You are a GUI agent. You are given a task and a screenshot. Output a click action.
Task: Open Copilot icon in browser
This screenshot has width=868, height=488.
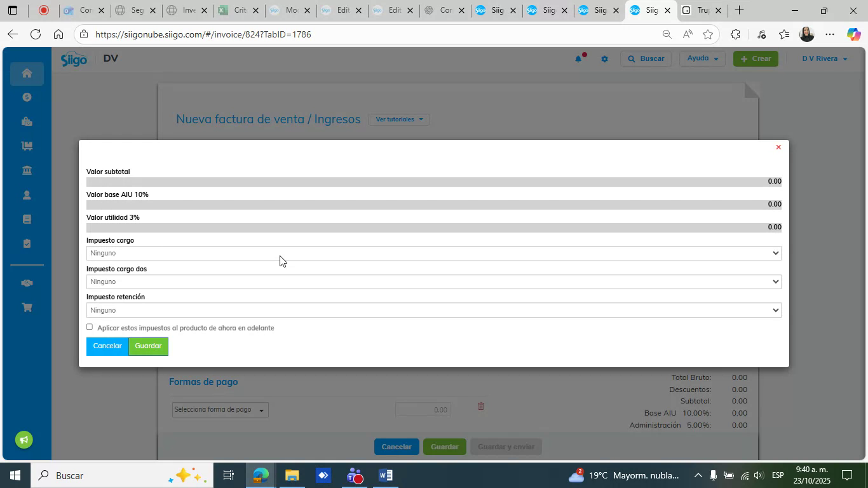tap(853, 34)
